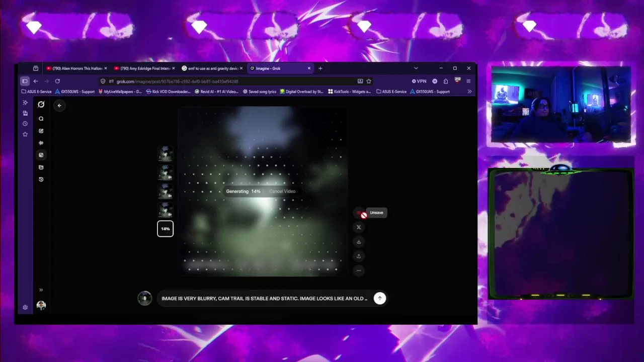The image size is (644, 362).
Task: Select the first video thumbnail in the strip
Action: point(165,154)
